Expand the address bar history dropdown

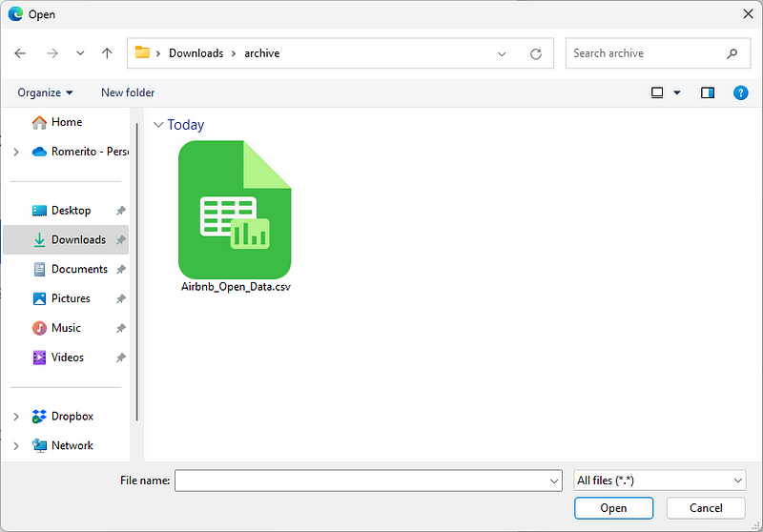tap(502, 53)
